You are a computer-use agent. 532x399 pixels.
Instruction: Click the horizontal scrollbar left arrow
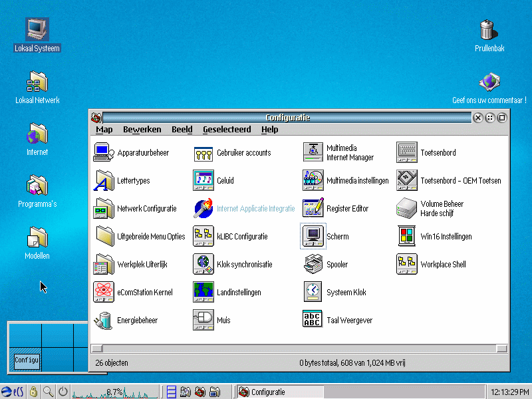[x=97, y=348]
